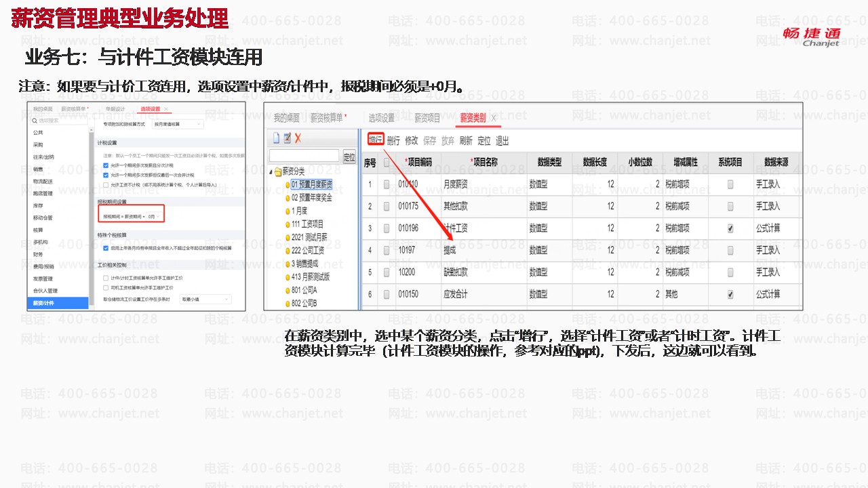This screenshot has height=488, width=868.
Task: Toggle the 系统项目 checkbox in the 月度薪资 row
Action: 730,184
